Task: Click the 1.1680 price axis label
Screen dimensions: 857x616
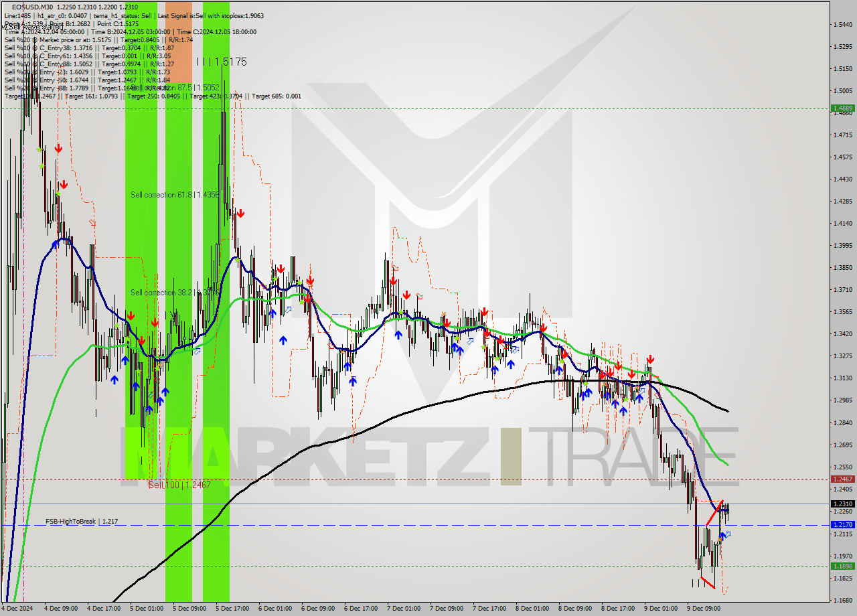Action: click(842, 600)
